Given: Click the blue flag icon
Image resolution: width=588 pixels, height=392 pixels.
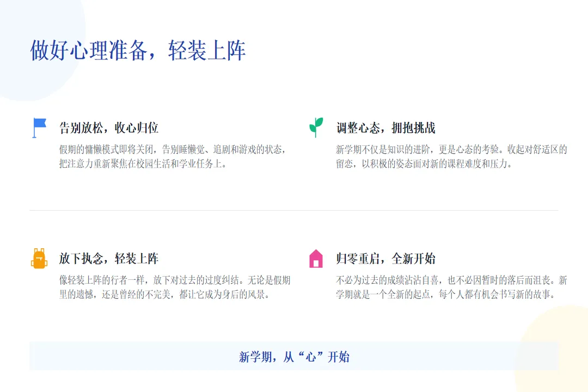Looking at the screenshot, I should click(x=39, y=128).
